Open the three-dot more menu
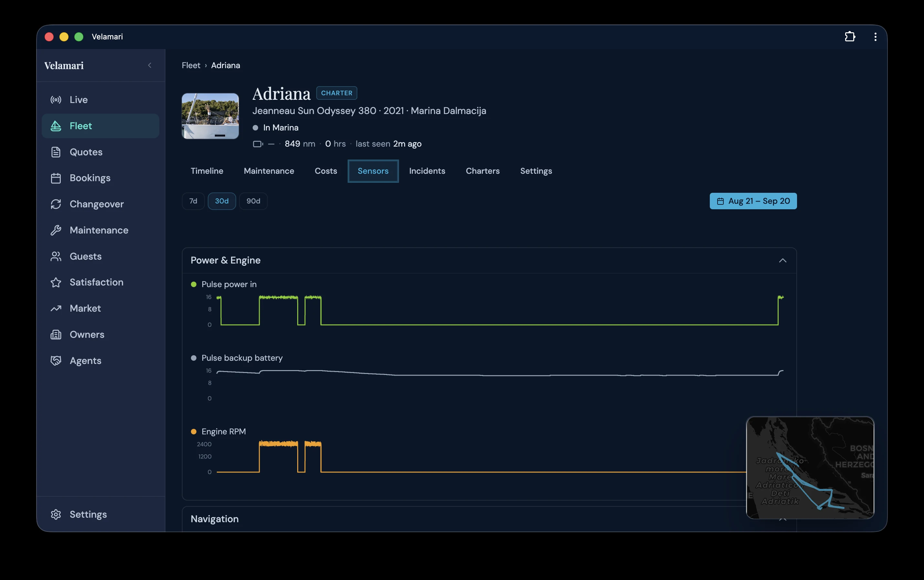The width and height of the screenshot is (924, 580). coord(875,36)
